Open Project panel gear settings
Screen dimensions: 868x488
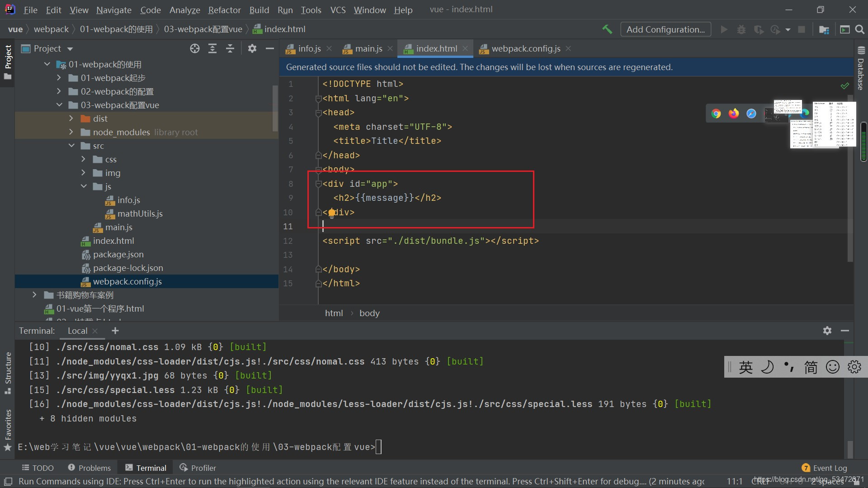[252, 48]
